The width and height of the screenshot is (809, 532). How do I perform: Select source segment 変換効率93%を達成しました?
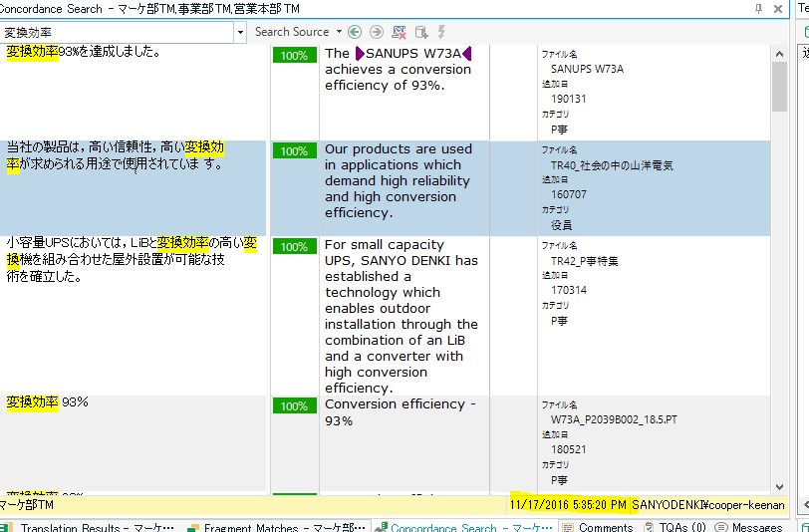[84, 52]
